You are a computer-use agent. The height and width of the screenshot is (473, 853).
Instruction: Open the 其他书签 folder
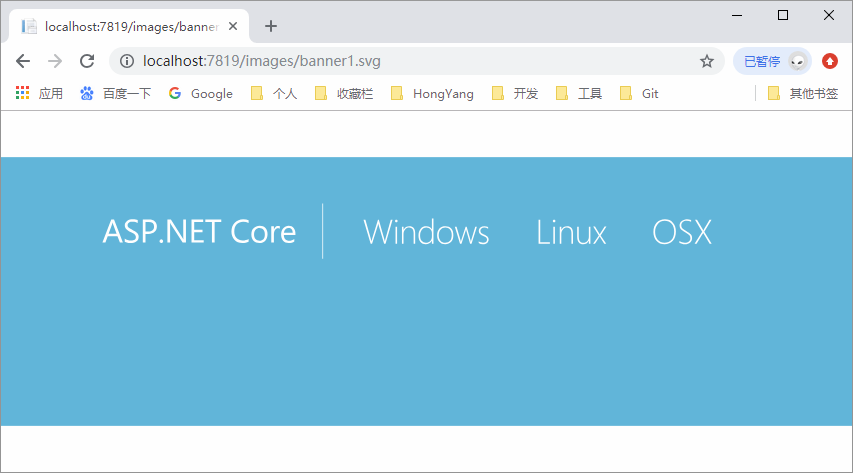(803, 94)
